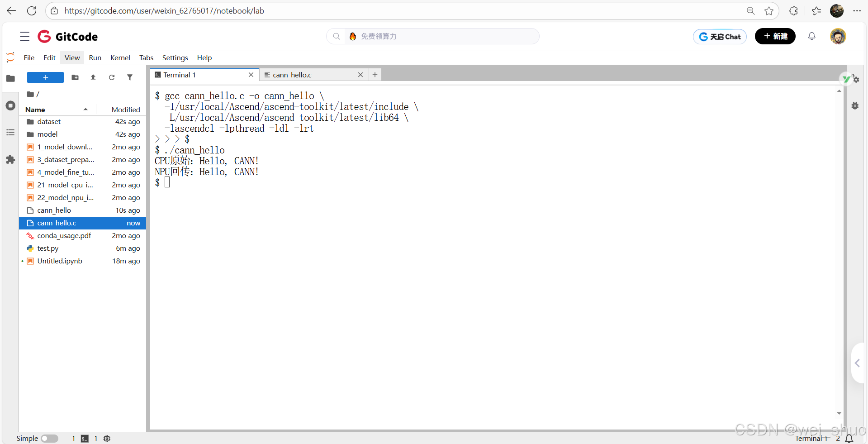This screenshot has height=444, width=868.
Task: Click blue new launcher plus button
Action: tap(45, 77)
